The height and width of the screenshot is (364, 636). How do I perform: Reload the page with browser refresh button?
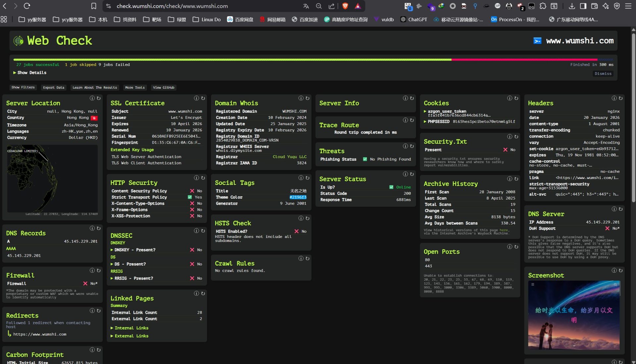27,6
